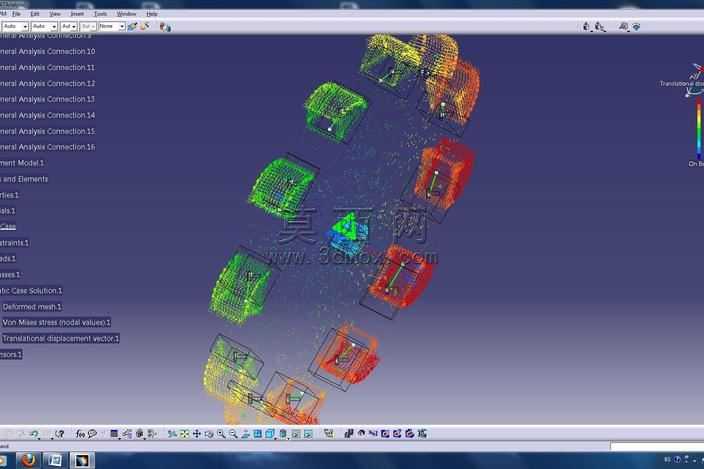The height and width of the screenshot is (469, 704).
Task: Click the second brush icon beside the painter
Action: coord(145,27)
